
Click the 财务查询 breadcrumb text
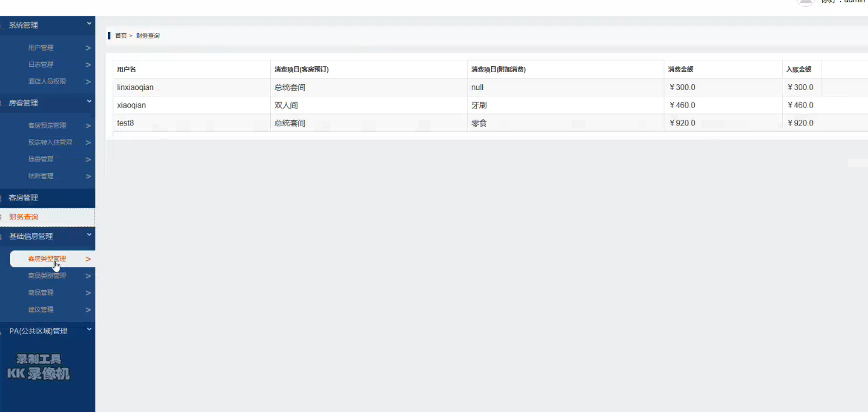[x=148, y=36]
